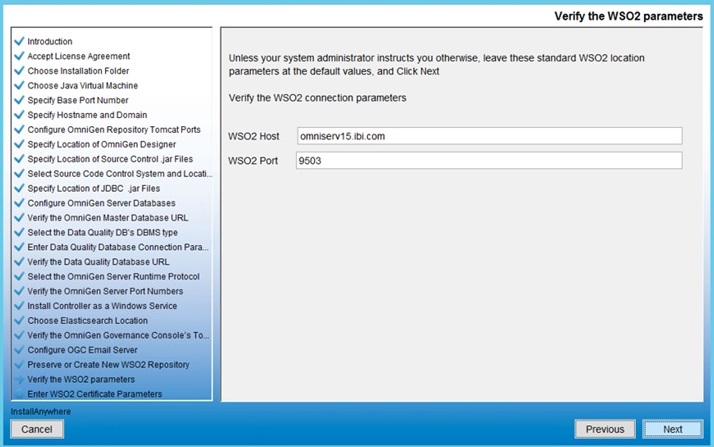
Task: Click the 'Specify Base Port Number' step text
Action: (x=78, y=100)
